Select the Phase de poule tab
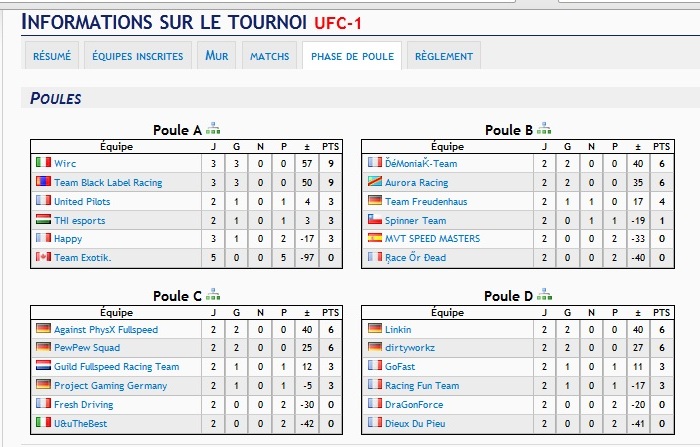The width and height of the screenshot is (700, 447). [352, 56]
